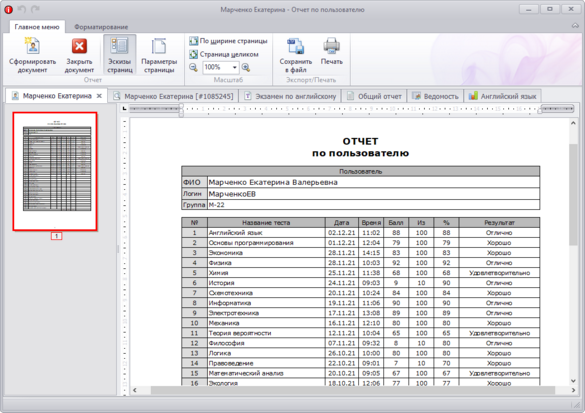Open the Ведомость tab

tap(435, 96)
